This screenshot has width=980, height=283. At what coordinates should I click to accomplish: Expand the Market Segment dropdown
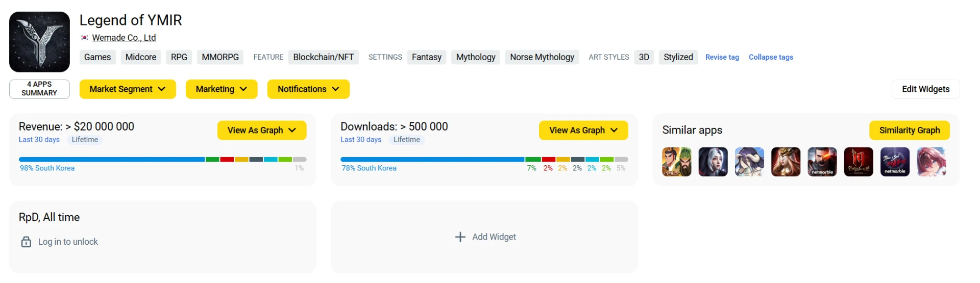point(128,89)
